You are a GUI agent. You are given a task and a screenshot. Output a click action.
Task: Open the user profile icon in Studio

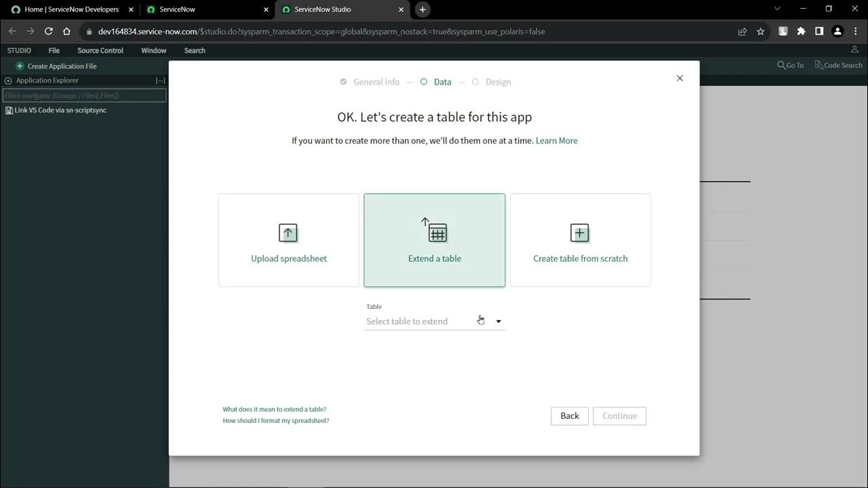click(x=854, y=50)
